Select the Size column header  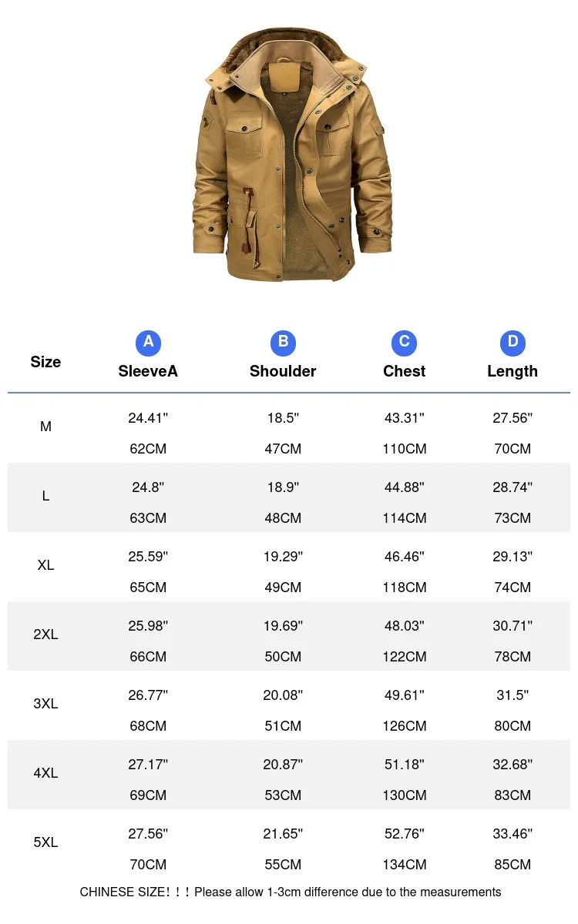point(45,362)
